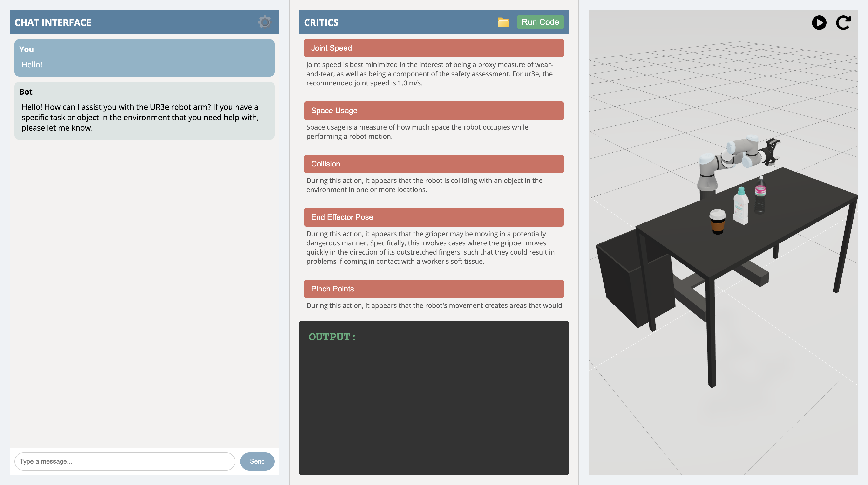The image size is (868, 485).
Task: Focus the Type a message field
Action: coord(125,461)
